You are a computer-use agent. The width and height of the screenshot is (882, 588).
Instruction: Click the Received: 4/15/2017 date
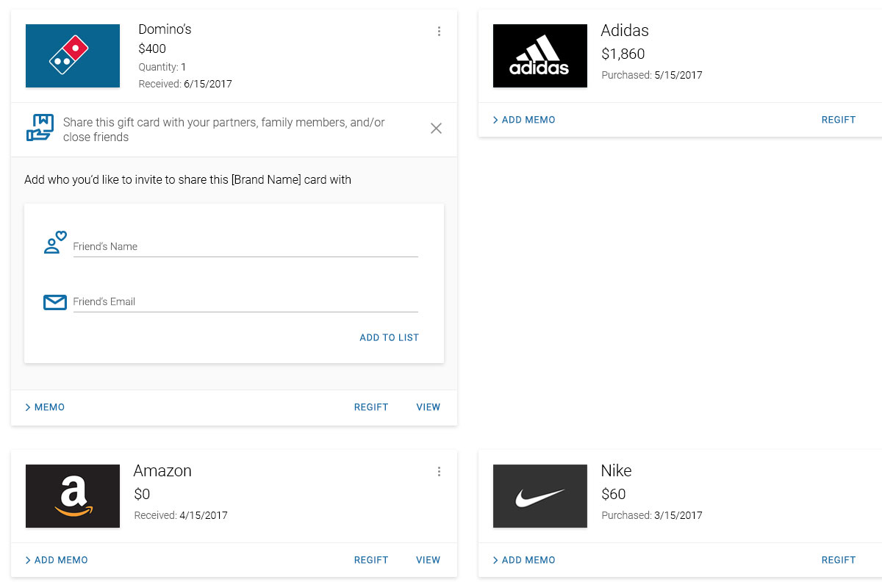coord(181,515)
